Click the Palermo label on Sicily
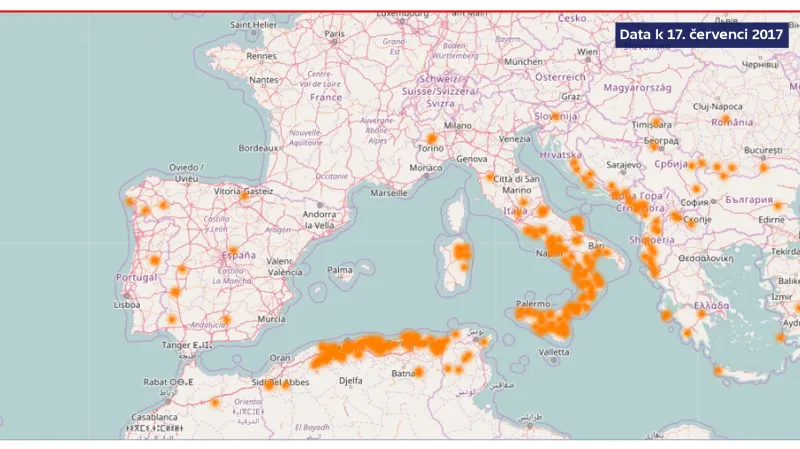Image resolution: width=800 pixels, height=449 pixels. pyautogui.click(x=534, y=303)
